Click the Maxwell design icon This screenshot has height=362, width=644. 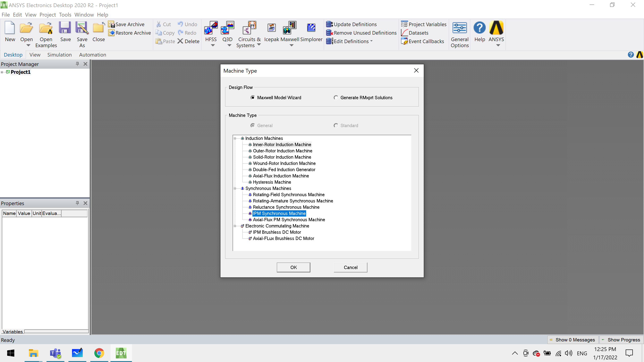tap(290, 28)
